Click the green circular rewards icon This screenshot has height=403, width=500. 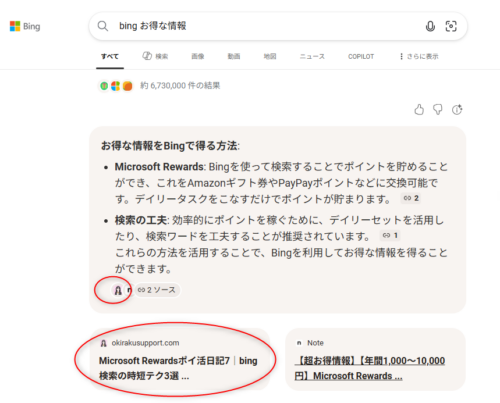104,86
